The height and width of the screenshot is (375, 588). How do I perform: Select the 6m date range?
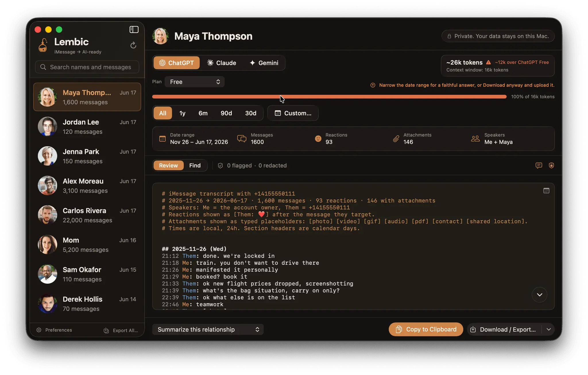click(203, 113)
